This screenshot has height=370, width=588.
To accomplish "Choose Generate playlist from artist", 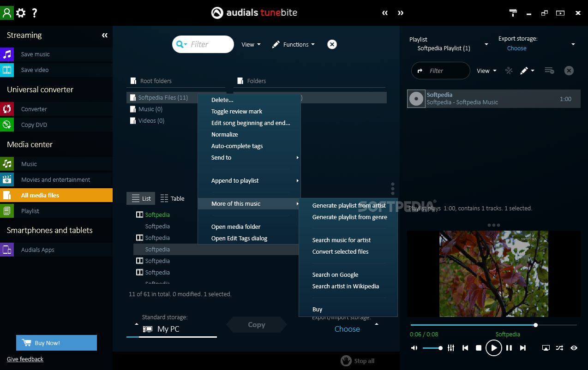I will (x=348, y=205).
